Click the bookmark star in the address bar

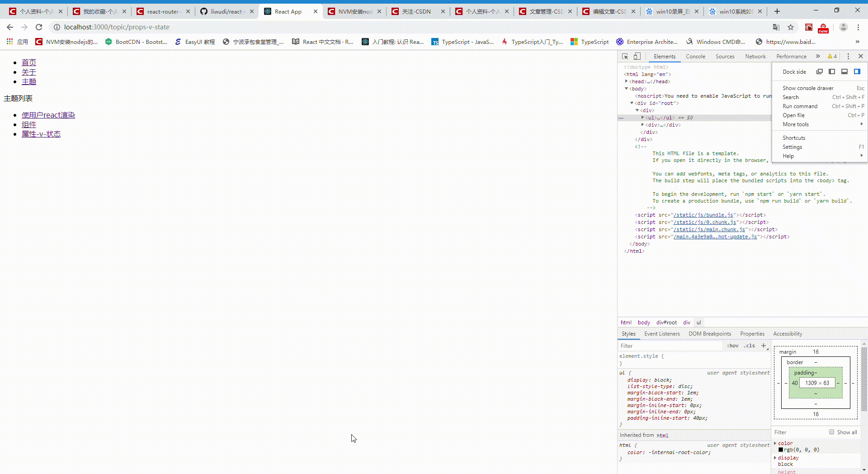click(x=791, y=27)
